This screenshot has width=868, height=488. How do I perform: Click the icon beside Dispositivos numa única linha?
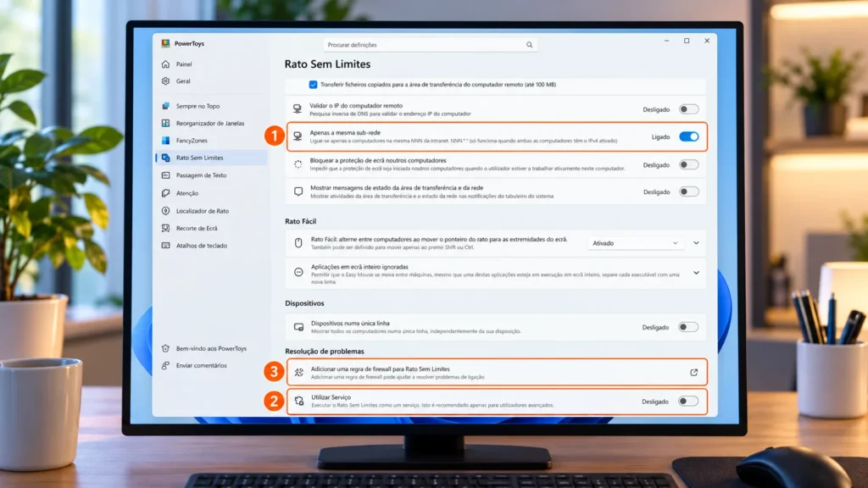point(299,327)
